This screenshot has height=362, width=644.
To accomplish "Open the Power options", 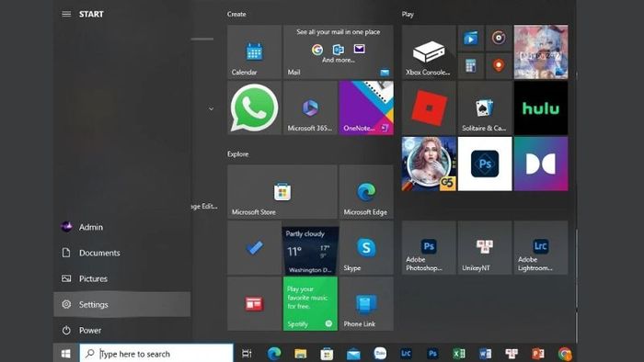I will pos(122,330).
